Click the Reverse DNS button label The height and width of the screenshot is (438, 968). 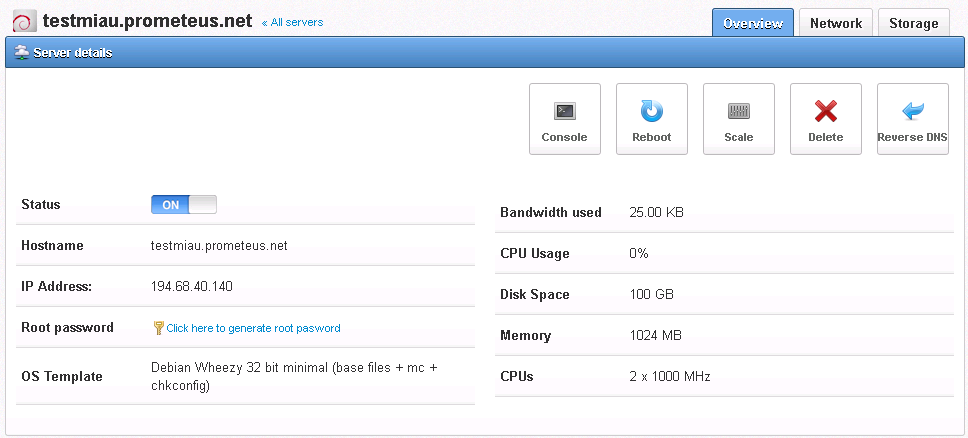point(912,137)
